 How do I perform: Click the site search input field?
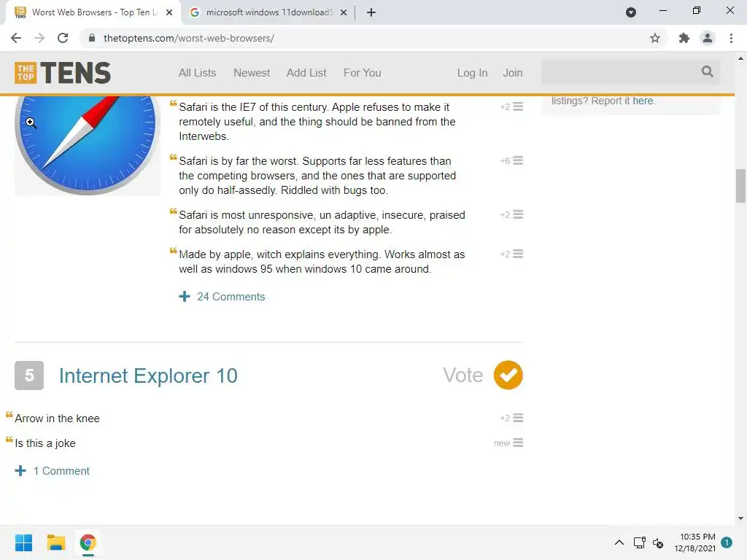[619, 72]
